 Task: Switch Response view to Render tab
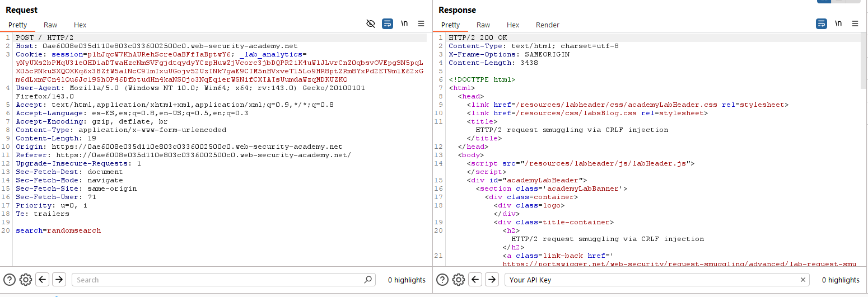click(547, 25)
